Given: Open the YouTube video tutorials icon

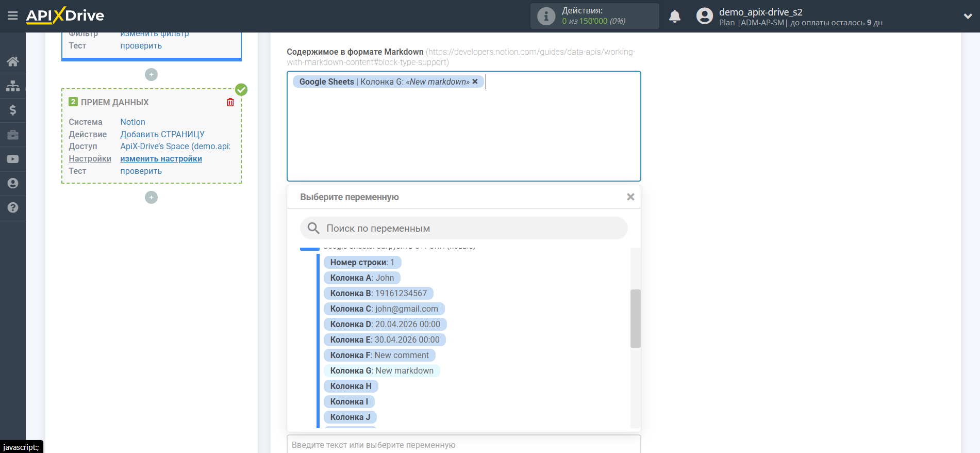Looking at the screenshot, I should pyautogui.click(x=13, y=159).
